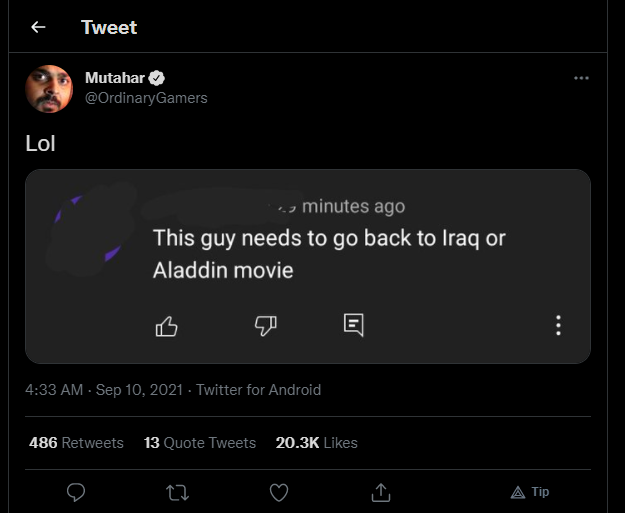Click the share tweet icon
The image size is (625, 513).
[381, 492]
